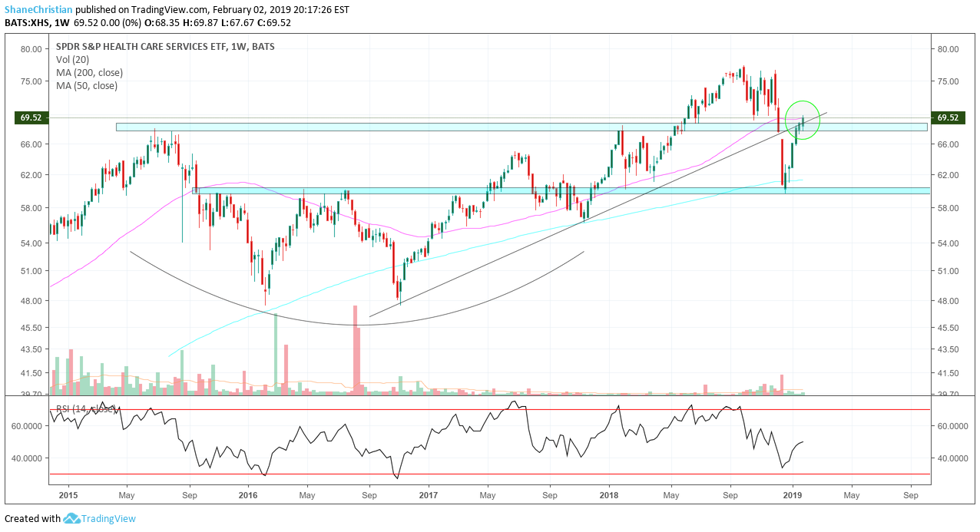Click the 2018 label on time axis
980x532 pixels.
click(x=609, y=495)
